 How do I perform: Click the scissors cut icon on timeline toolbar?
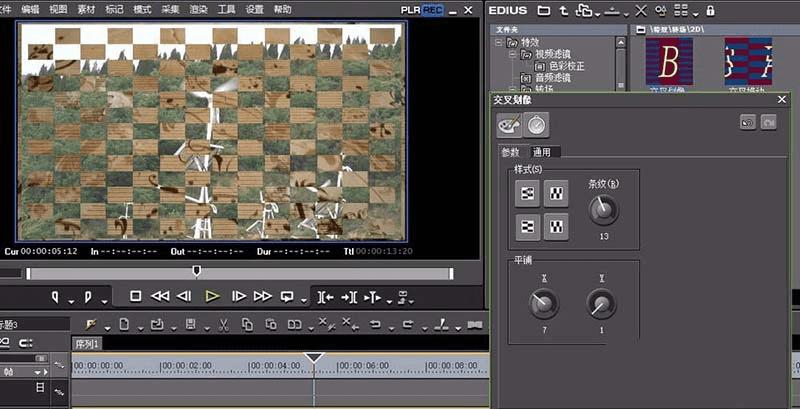(222, 325)
